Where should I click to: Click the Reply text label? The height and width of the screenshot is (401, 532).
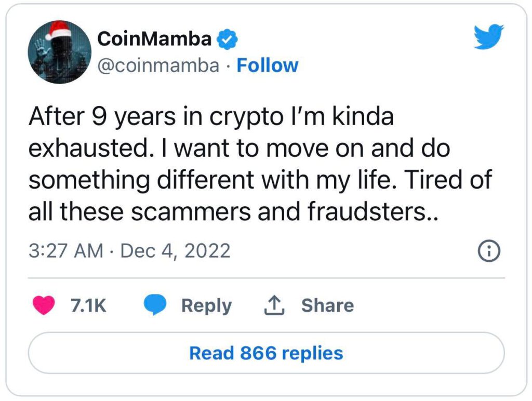[x=206, y=305]
